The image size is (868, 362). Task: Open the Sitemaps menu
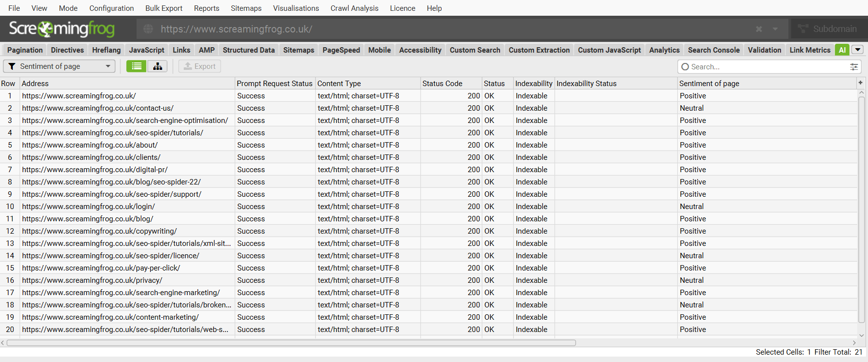click(246, 8)
